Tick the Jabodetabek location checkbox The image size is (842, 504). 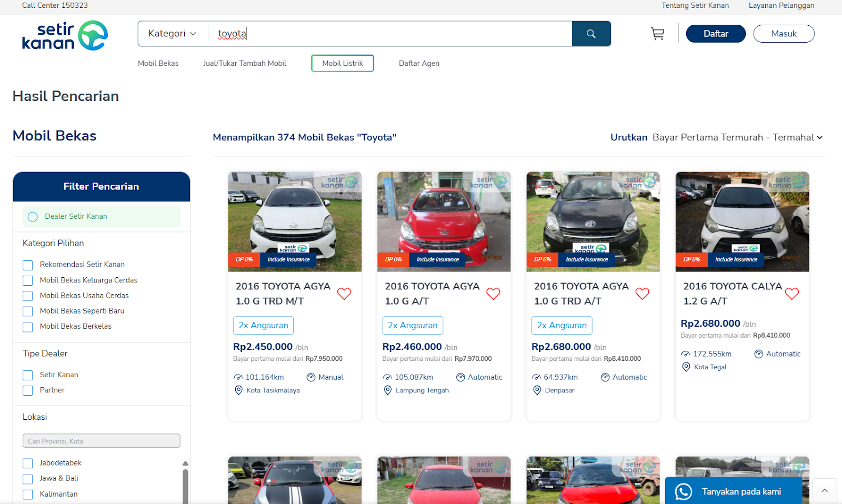[x=28, y=463]
